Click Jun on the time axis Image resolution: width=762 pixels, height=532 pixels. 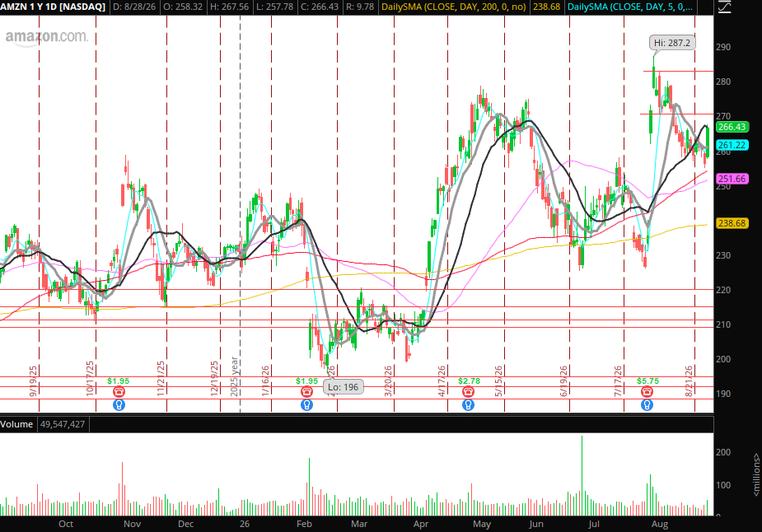click(536, 525)
